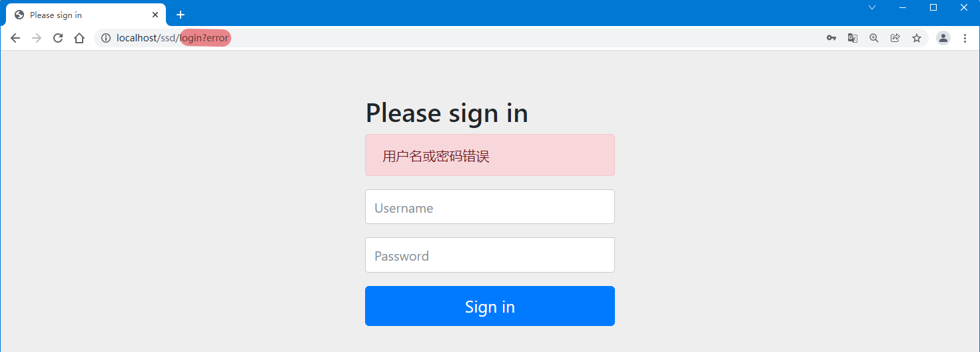The height and width of the screenshot is (352, 980).
Task: Close the Please sign in tab
Action: (x=155, y=15)
